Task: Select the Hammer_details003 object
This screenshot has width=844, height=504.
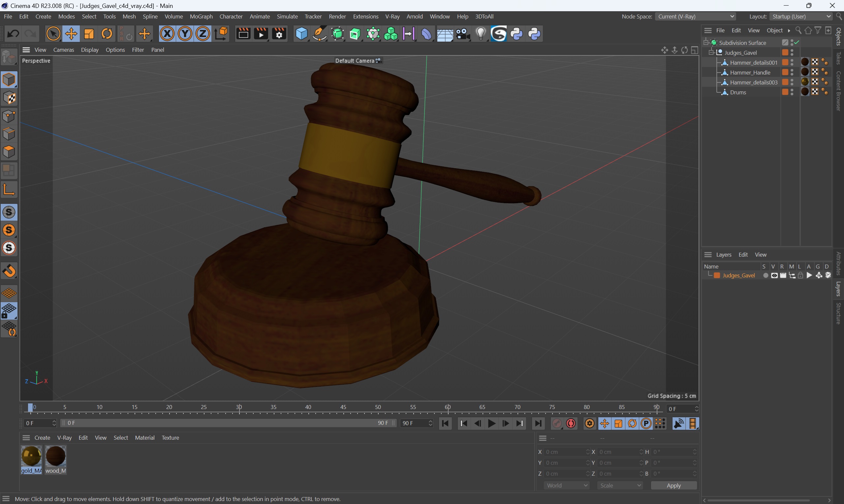Action: pos(753,82)
